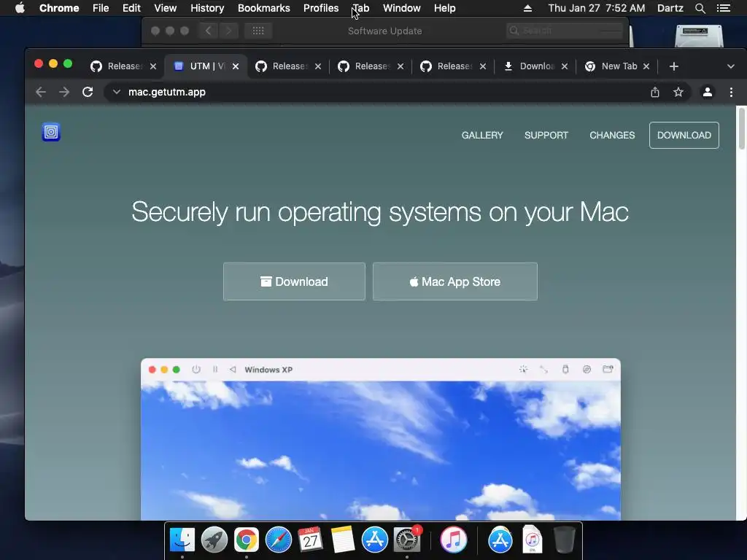Open the SUPPORT link

[546, 135]
